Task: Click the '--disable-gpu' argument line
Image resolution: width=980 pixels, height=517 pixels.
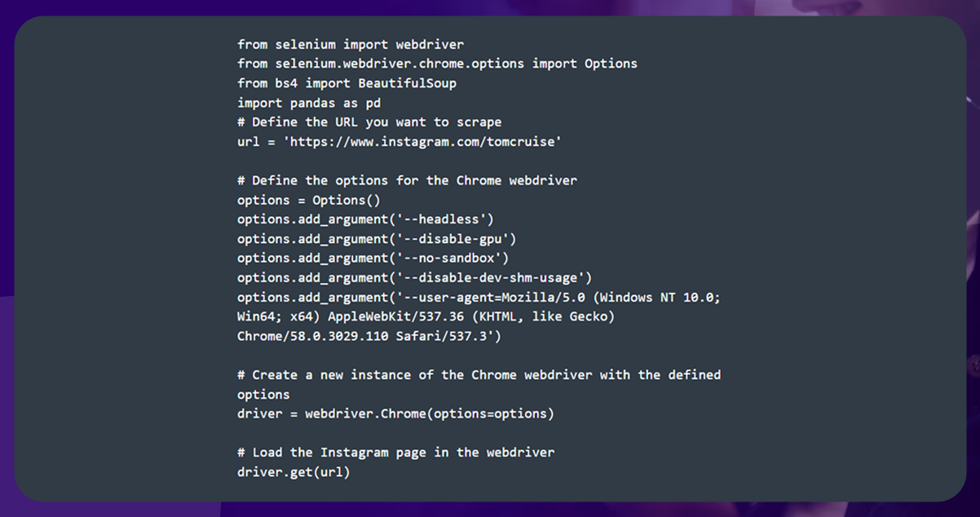Action: 377,239
